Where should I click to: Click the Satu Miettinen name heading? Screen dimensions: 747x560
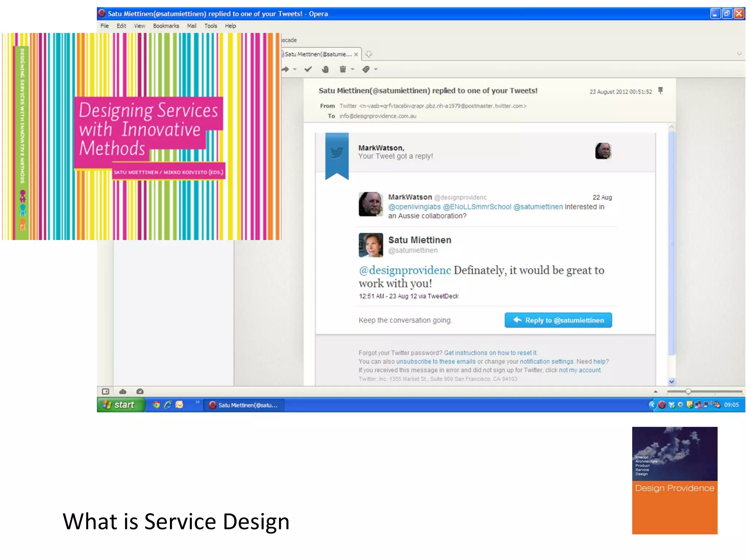[x=419, y=240]
